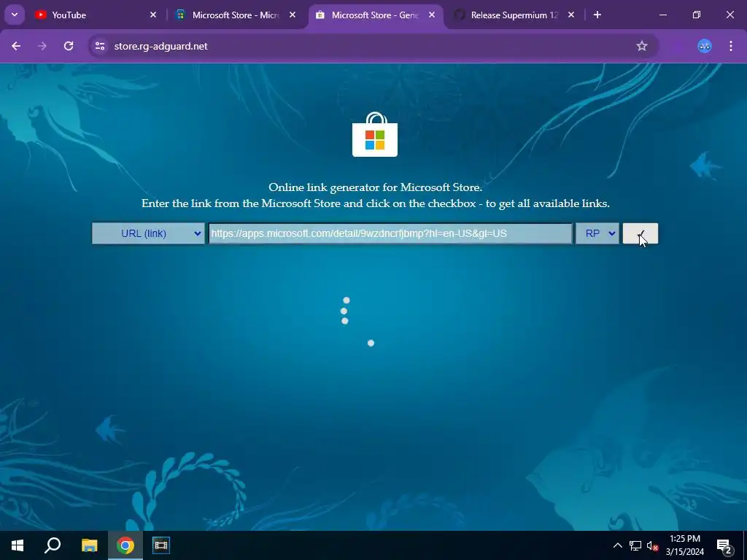The height and width of the screenshot is (560, 747).
Task: Restore down the browser window
Action: tap(697, 15)
